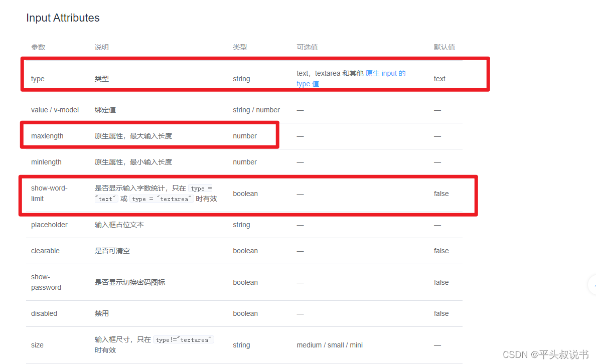The width and height of the screenshot is (596, 364).
Task: Click the placeholder parameter name
Action: tap(49, 225)
